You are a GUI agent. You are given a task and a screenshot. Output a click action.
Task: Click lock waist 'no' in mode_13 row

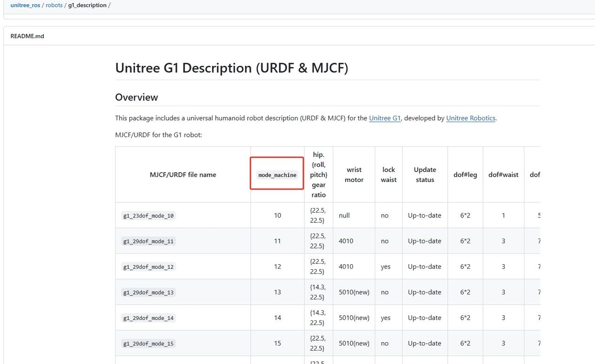tap(385, 292)
